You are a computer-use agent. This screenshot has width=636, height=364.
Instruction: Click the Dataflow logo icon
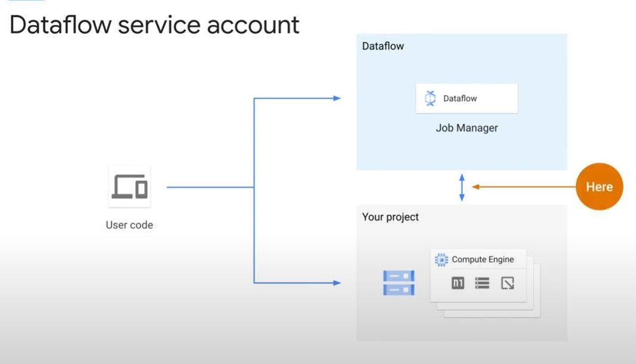click(x=430, y=98)
